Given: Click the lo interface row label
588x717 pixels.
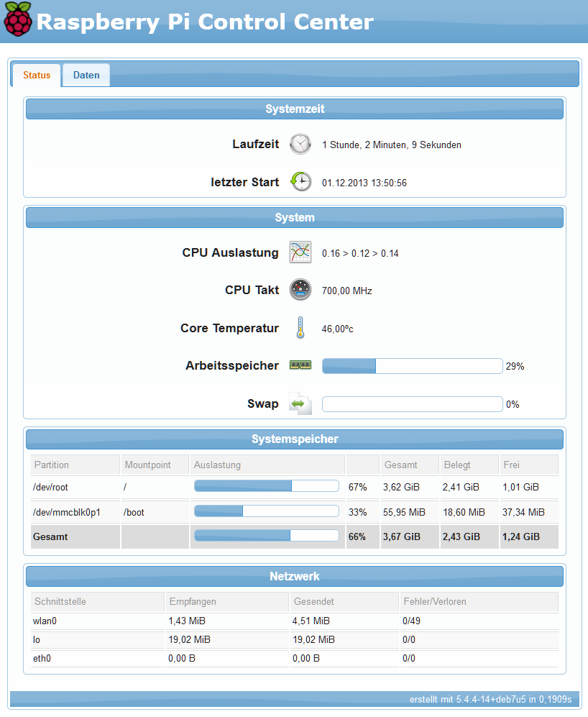Looking at the screenshot, I should (x=37, y=639).
